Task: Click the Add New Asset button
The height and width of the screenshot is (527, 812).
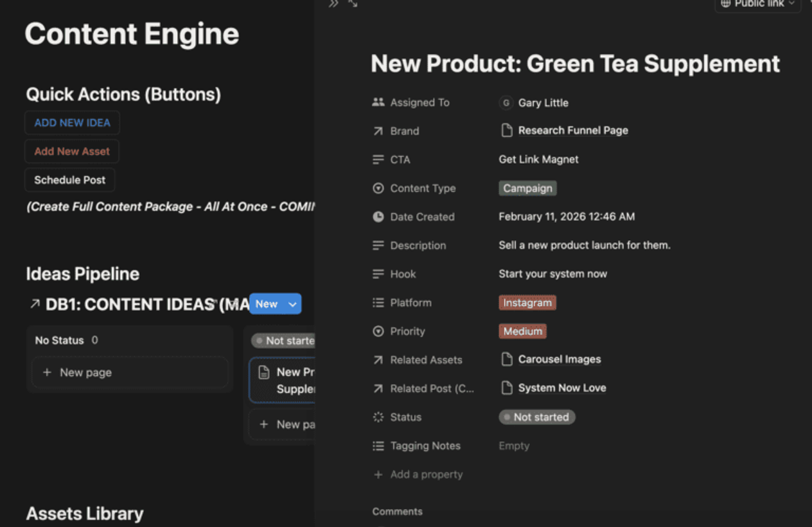Action: click(x=72, y=151)
